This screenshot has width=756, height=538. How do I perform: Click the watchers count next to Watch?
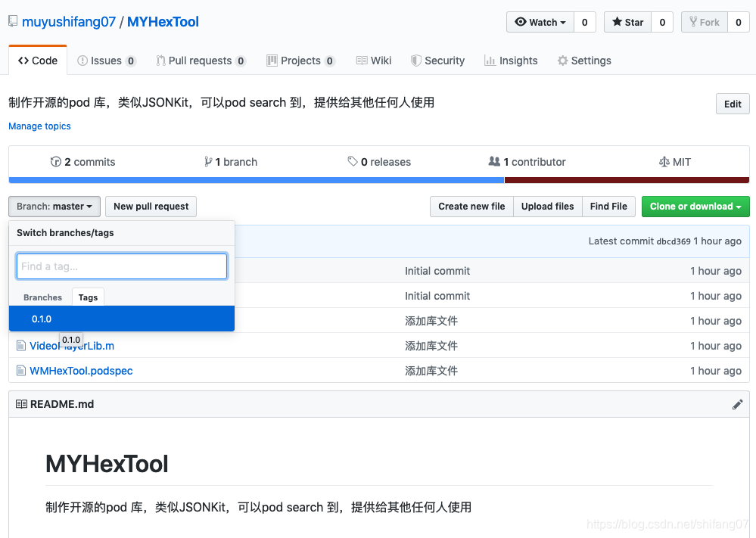click(x=585, y=22)
